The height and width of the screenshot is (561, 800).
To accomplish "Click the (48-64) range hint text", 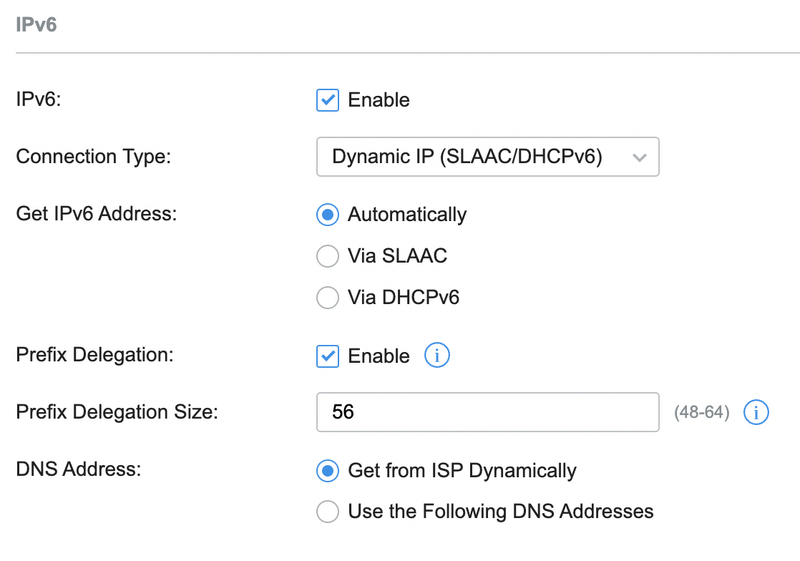I will click(703, 412).
